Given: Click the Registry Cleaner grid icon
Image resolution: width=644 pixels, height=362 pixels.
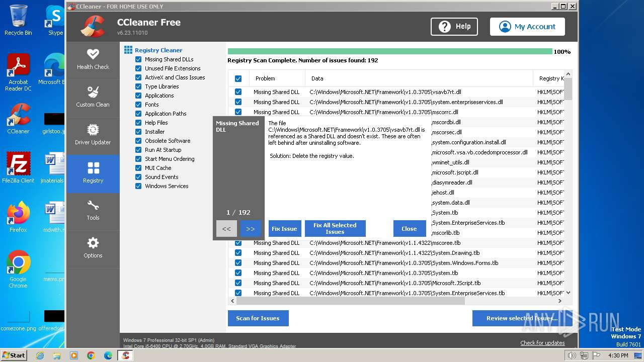Looking at the screenshot, I should click(128, 50).
